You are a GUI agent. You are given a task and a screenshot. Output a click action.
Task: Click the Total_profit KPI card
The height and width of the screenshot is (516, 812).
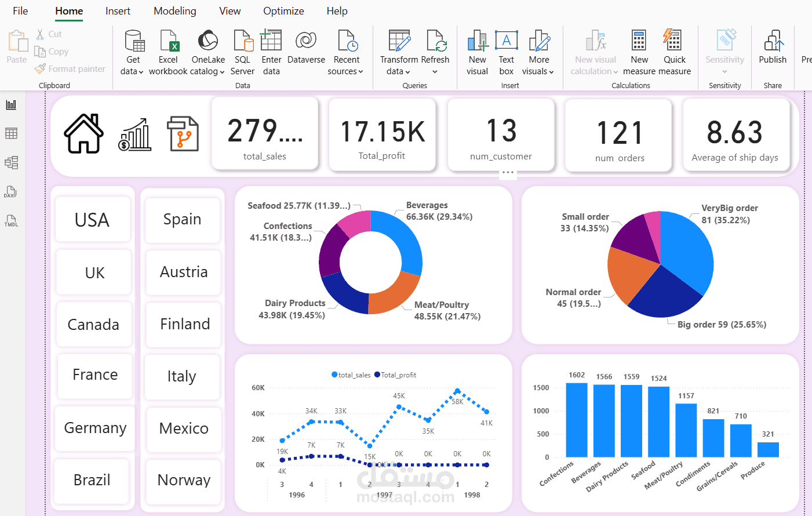click(382, 135)
